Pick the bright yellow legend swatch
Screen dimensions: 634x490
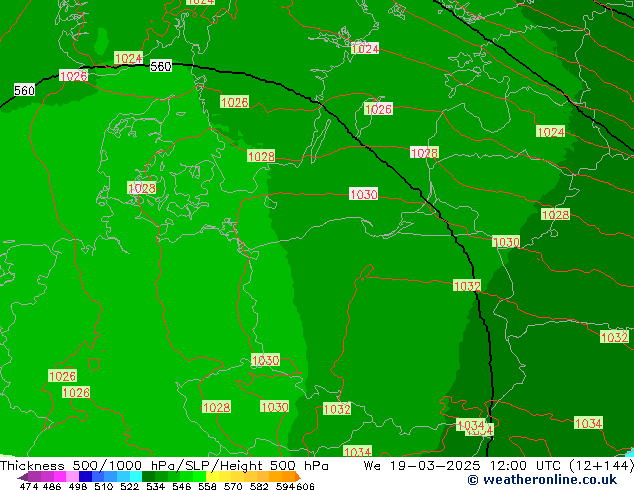(212, 476)
